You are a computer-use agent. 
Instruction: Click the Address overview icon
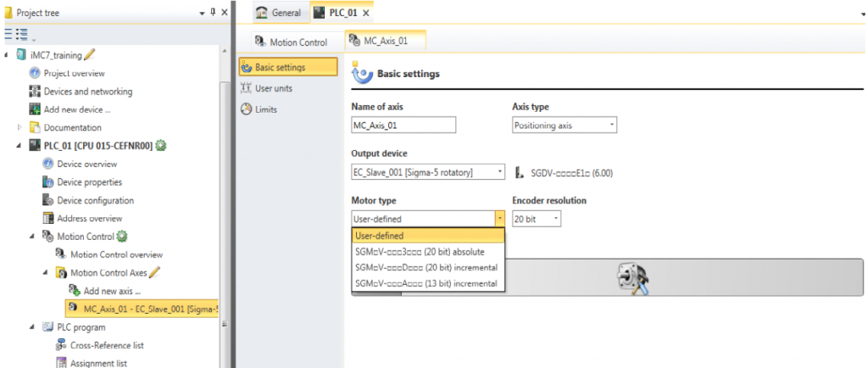(48, 218)
